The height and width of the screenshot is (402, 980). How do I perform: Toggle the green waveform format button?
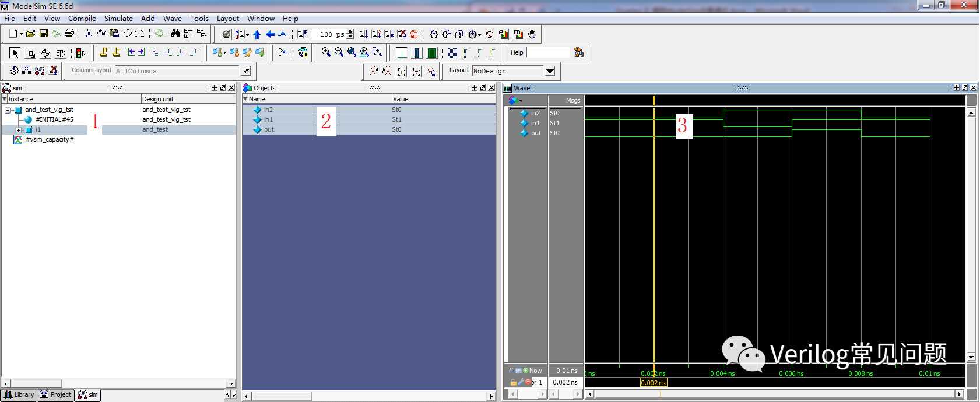432,53
